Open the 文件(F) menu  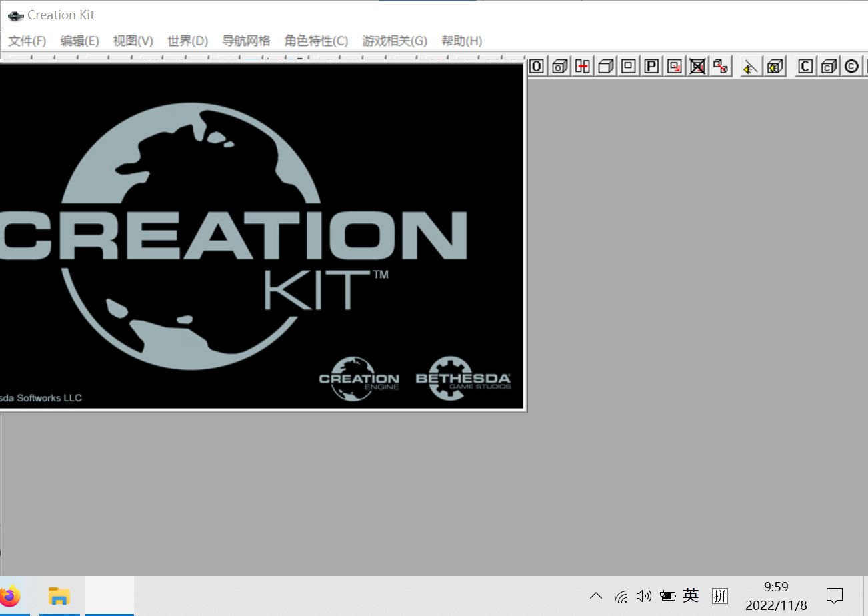pyautogui.click(x=27, y=41)
